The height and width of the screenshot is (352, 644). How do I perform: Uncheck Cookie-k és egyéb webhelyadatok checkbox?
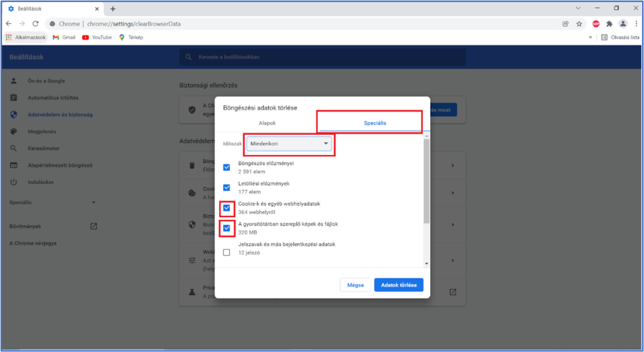[226, 208]
